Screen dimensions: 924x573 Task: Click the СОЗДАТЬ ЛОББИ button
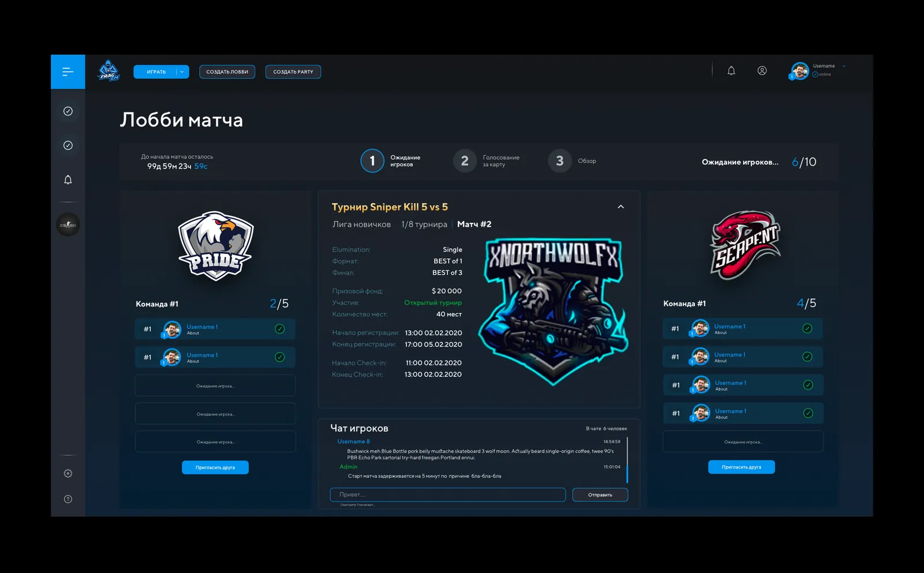pyautogui.click(x=228, y=72)
